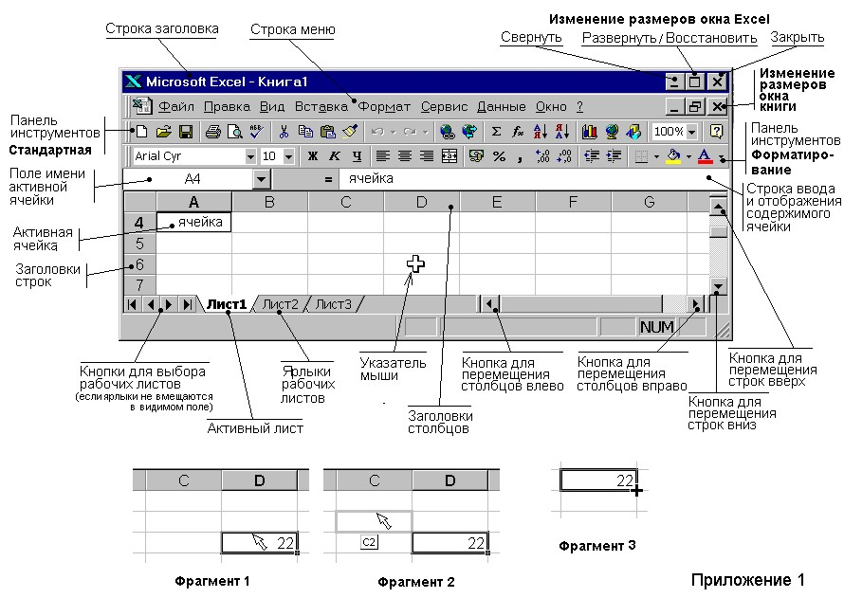Expand the Redo history arrow
Image resolution: width=844 pixels, height=616 pixels.
tap(425, 132)
